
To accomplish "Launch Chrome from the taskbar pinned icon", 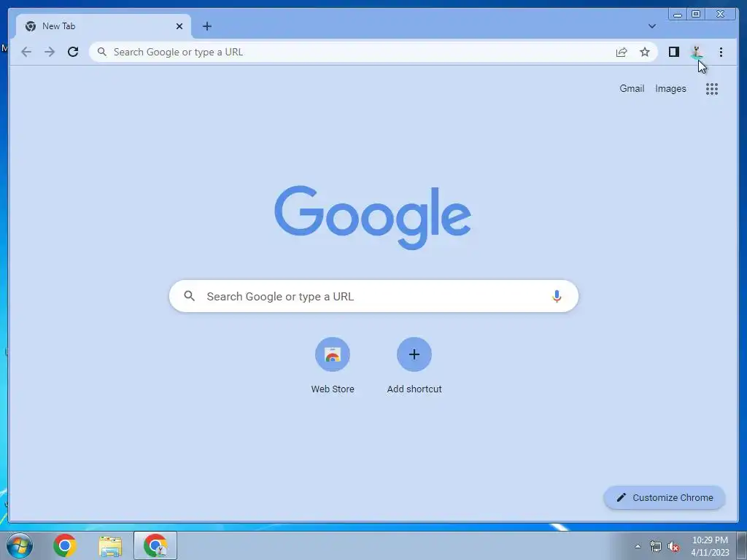I will click(65, 545).
